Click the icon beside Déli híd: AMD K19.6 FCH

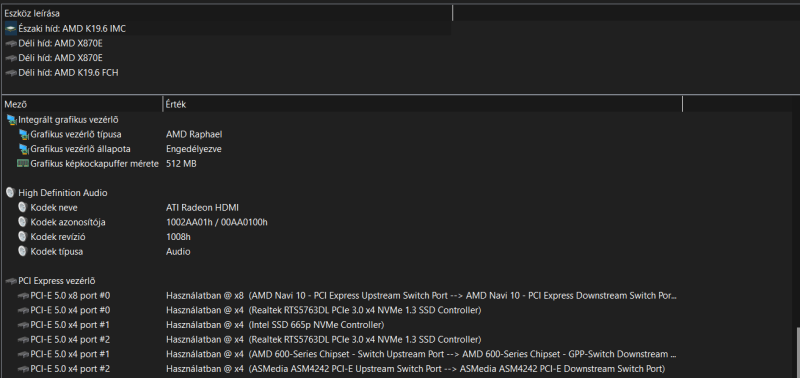11,73
